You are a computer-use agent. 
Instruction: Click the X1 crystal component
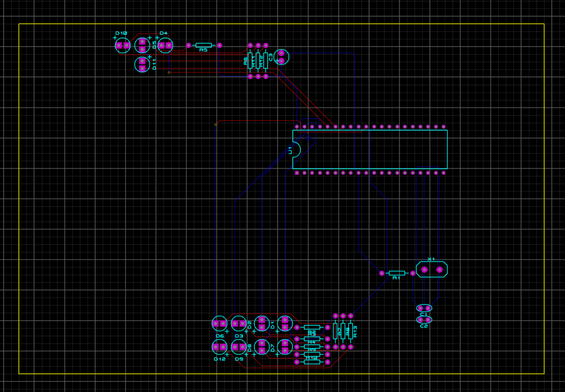[x=431, y=270]
